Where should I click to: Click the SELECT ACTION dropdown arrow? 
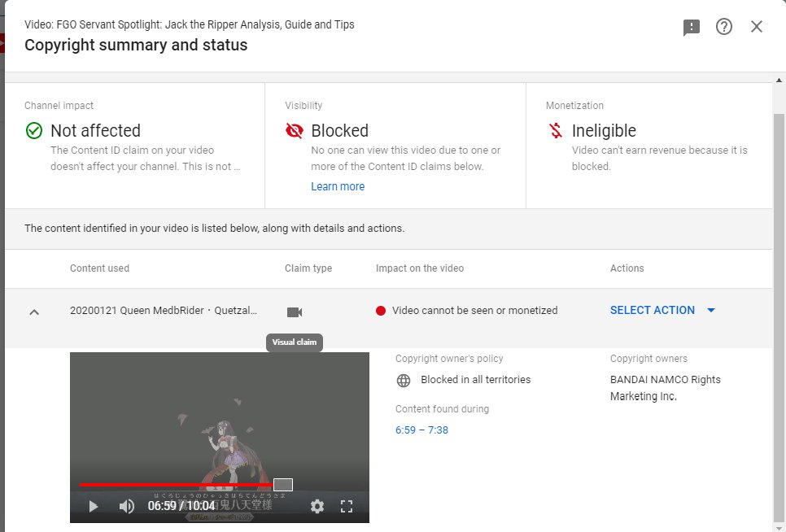(711, 310)
